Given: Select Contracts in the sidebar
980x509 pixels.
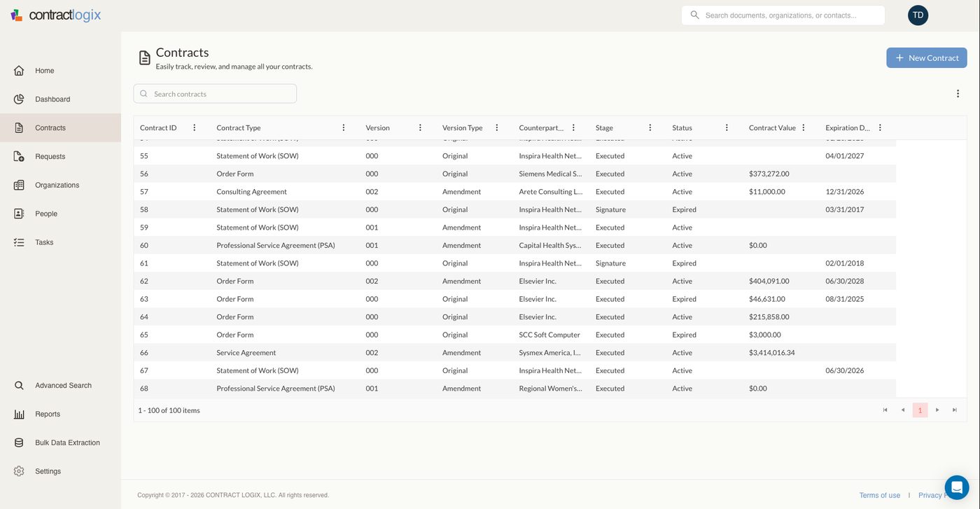Looking at the screenshot, I should [60, 128].
